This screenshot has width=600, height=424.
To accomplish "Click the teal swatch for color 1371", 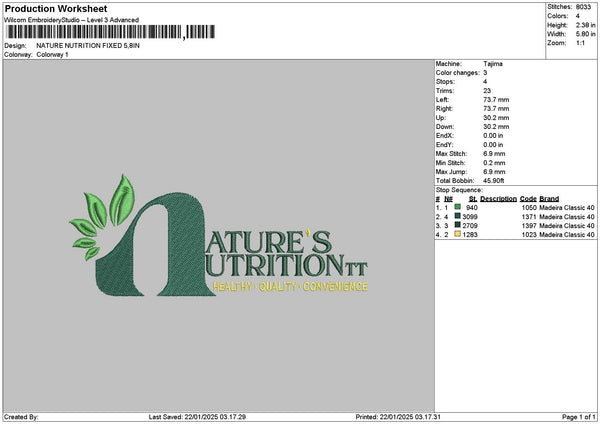I will pos(457,216).
